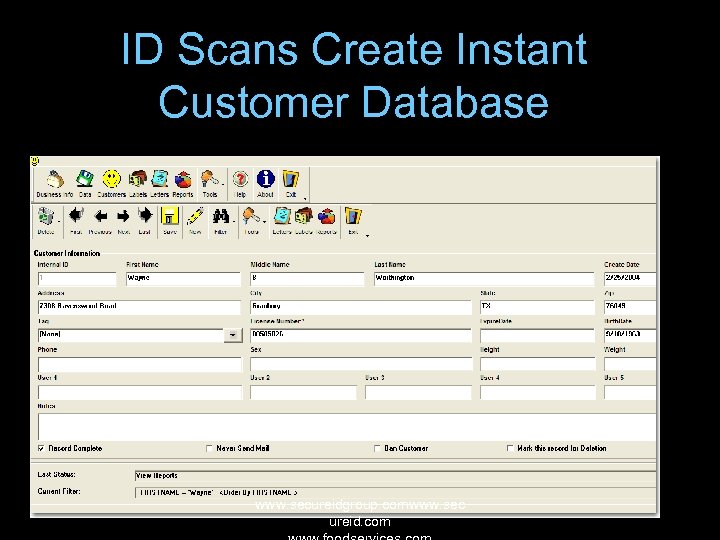Open Tools in the top toolbar
The image size is (720, 540).
(210, 184)
